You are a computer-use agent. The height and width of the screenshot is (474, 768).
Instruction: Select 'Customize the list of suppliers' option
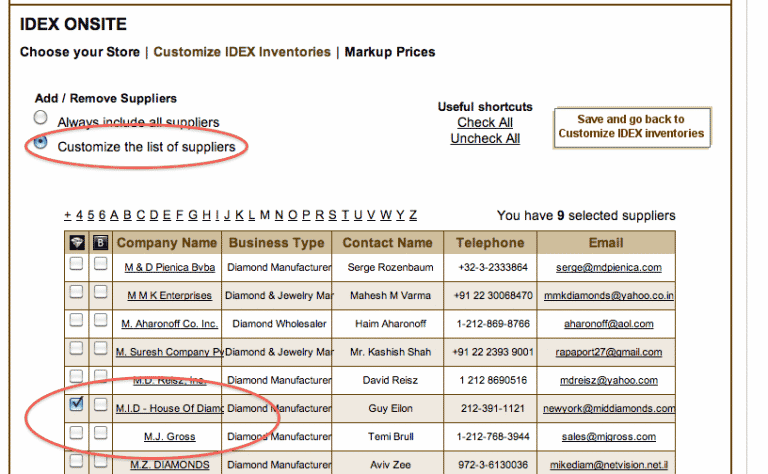tap(41, 143)
